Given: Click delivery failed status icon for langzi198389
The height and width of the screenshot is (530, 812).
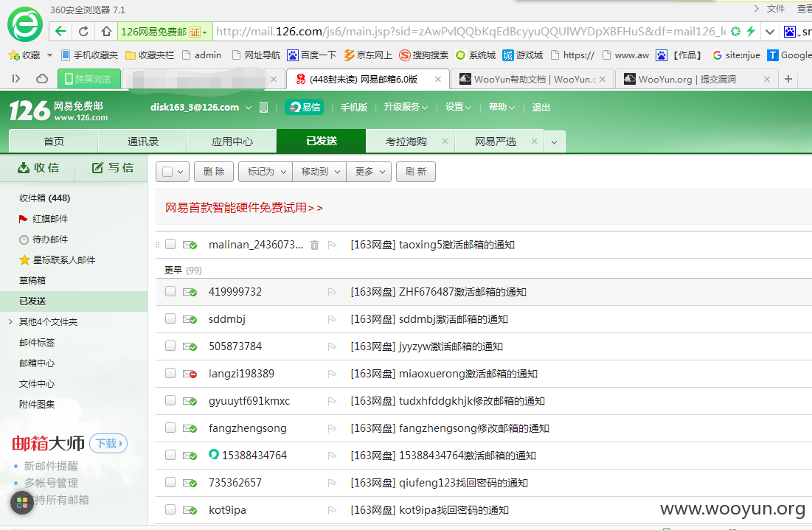Looking at the screenshot, I should point(190,374).
